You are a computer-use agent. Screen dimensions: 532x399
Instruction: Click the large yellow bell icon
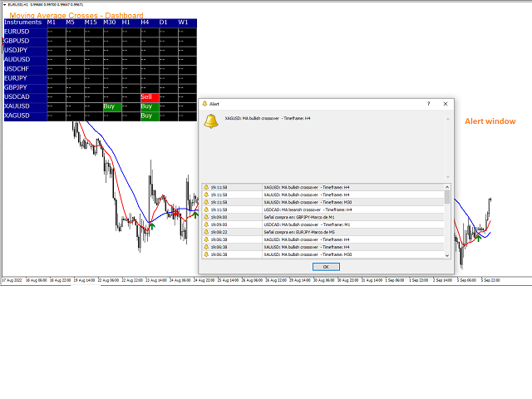211,121
